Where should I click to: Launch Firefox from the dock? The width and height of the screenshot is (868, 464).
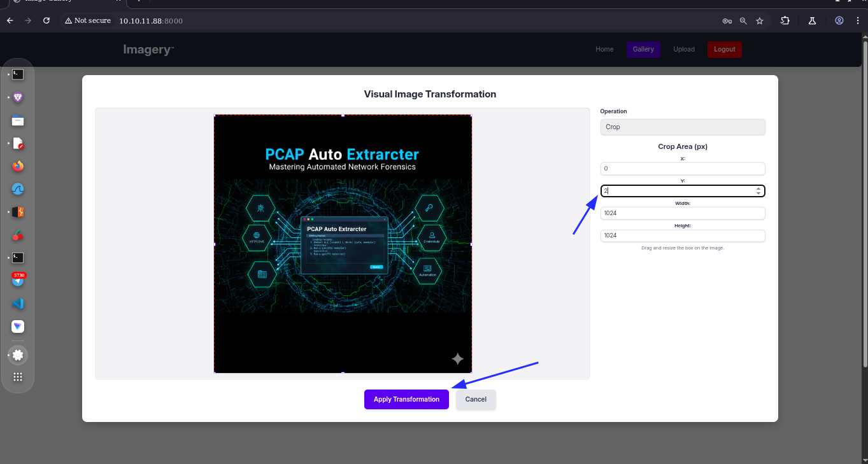pos(18,166)
